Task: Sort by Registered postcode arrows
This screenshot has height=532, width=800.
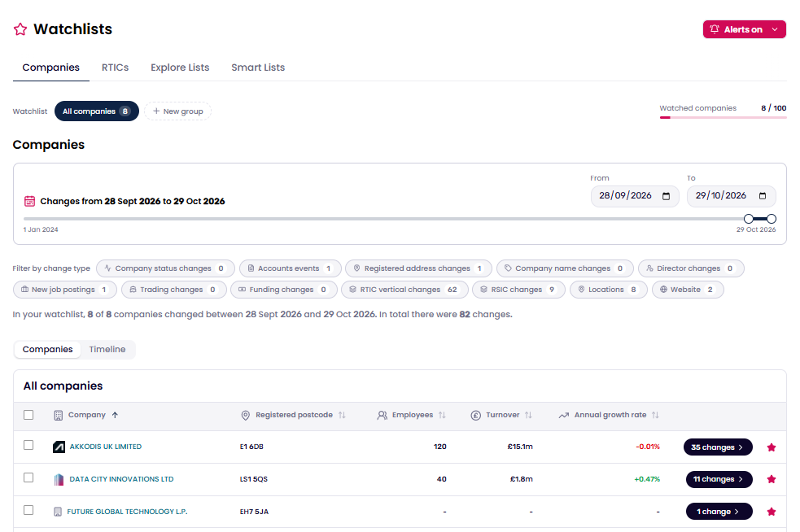Action: pos(342,415)
